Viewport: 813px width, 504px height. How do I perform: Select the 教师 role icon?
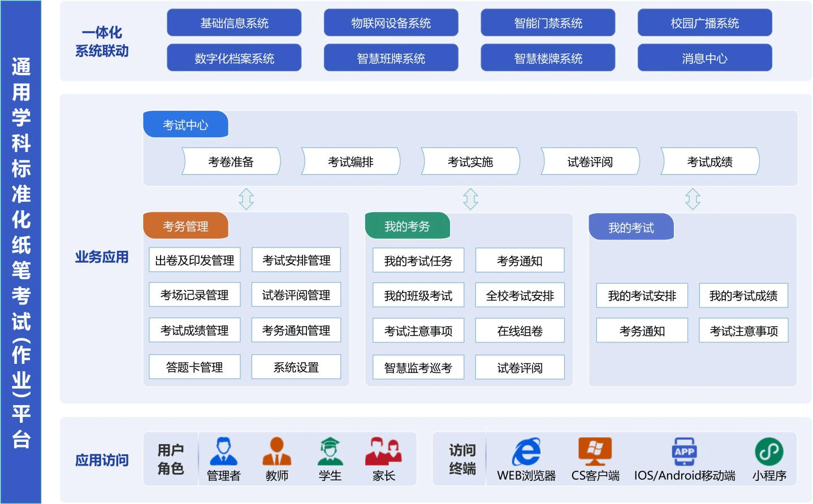[276, 451]
